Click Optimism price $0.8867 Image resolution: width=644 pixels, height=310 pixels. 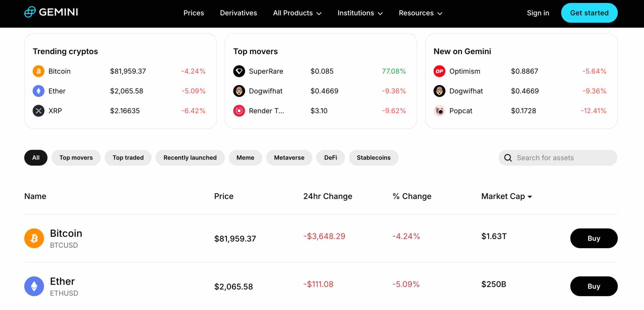[x=525, y=71]
